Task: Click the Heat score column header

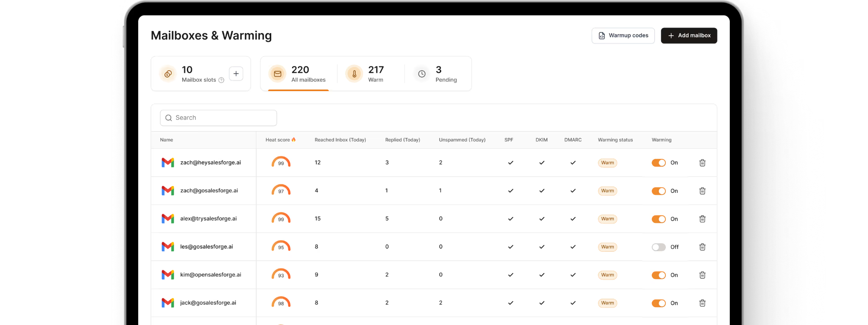Action: point(281,140)
